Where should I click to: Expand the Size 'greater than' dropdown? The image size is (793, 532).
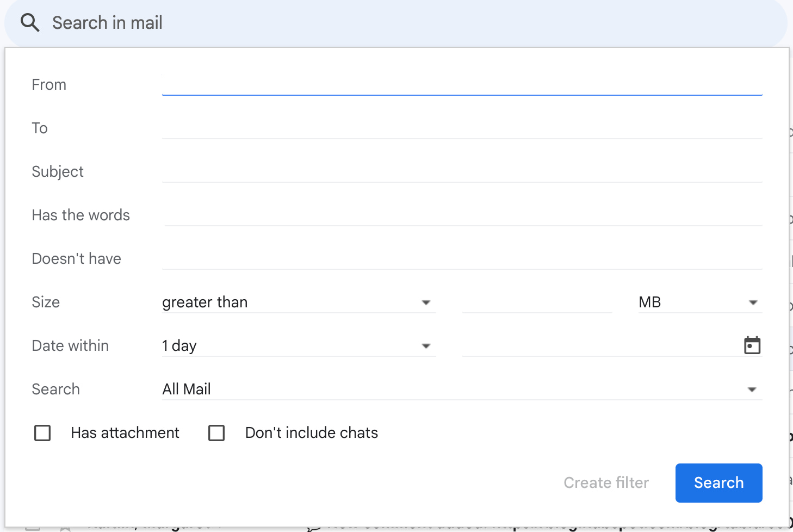tap(299, 302)
